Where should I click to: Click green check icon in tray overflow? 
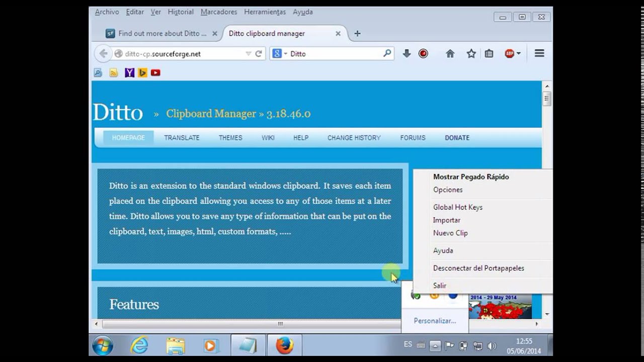tap(416, 296)
